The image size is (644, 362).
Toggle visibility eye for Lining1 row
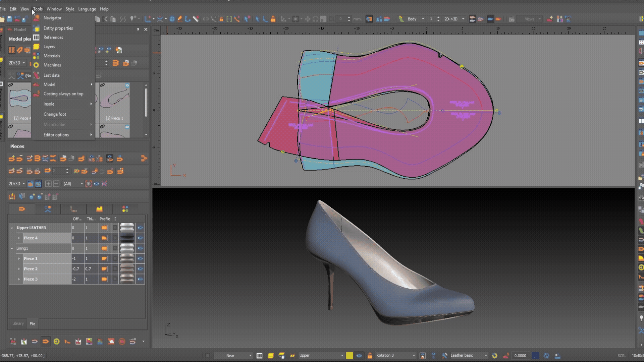[140, 248]
